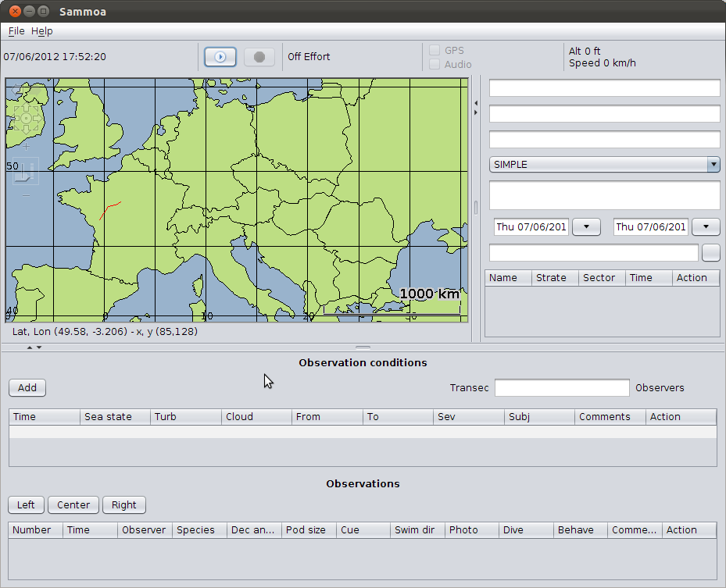The height and width of the screenshot is (588, 726).
Task: Enable the GPS checkbox
Action: click(435, 50)
